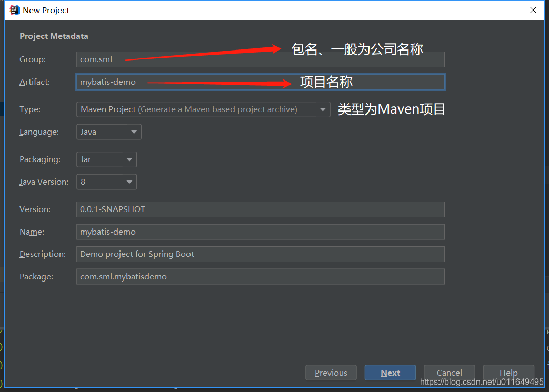Screen dimensions: 549x392
Task: Click the Name label
Action: [32, 232]
